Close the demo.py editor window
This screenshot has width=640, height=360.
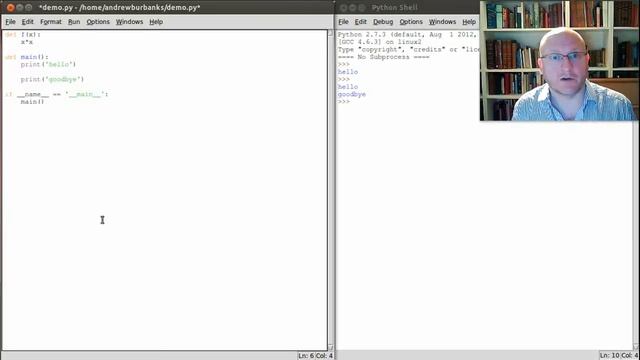point(11,7)
